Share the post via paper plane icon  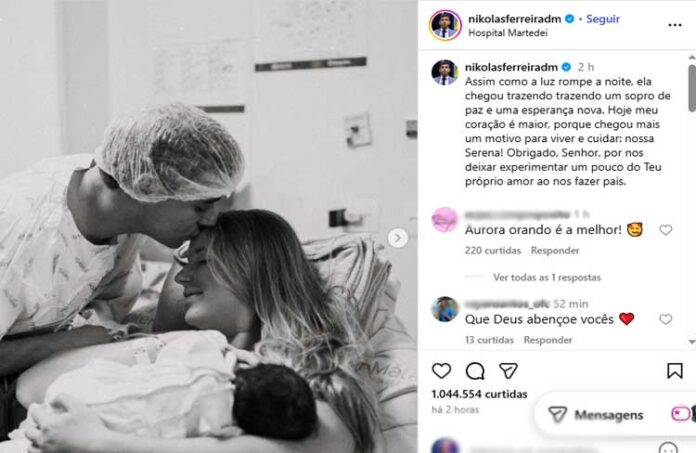(508, 370)
